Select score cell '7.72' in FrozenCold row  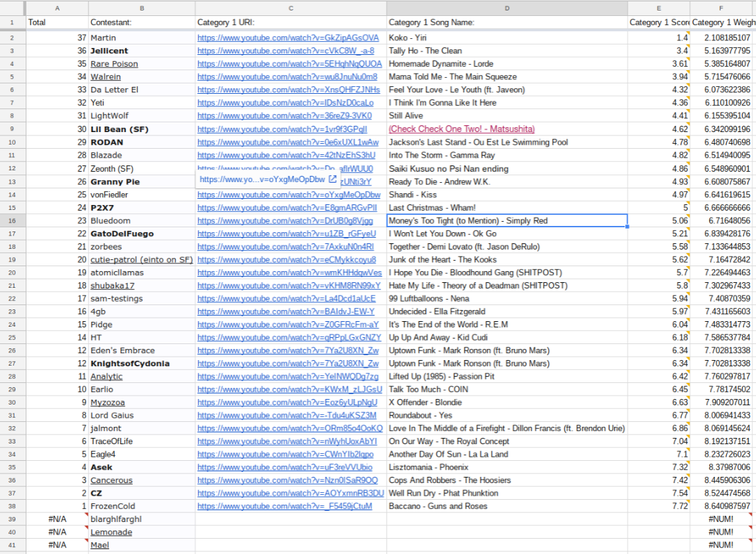pos(659,506)
